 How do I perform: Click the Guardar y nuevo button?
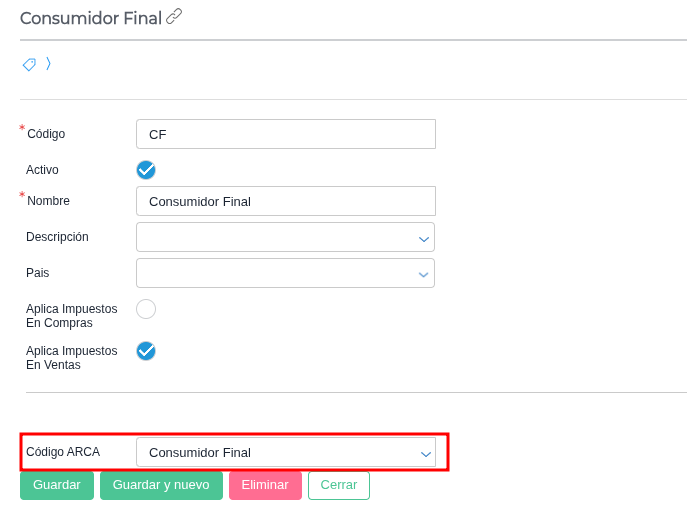pyautogui.click(x=161, y=485)
